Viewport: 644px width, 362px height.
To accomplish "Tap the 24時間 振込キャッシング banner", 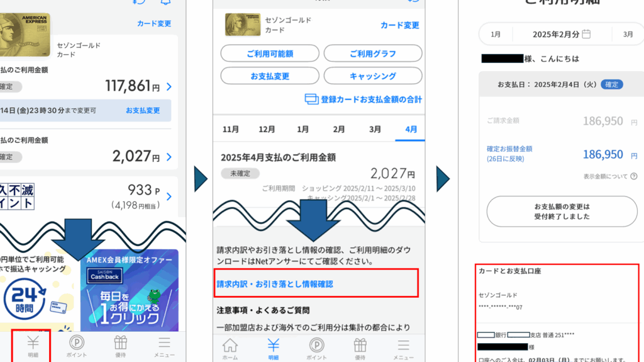I will 35,291.
